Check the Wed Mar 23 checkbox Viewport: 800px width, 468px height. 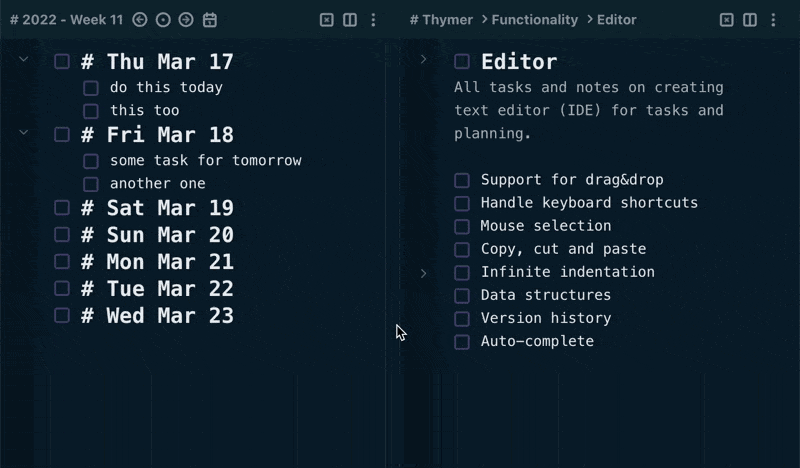pos(62,316)
